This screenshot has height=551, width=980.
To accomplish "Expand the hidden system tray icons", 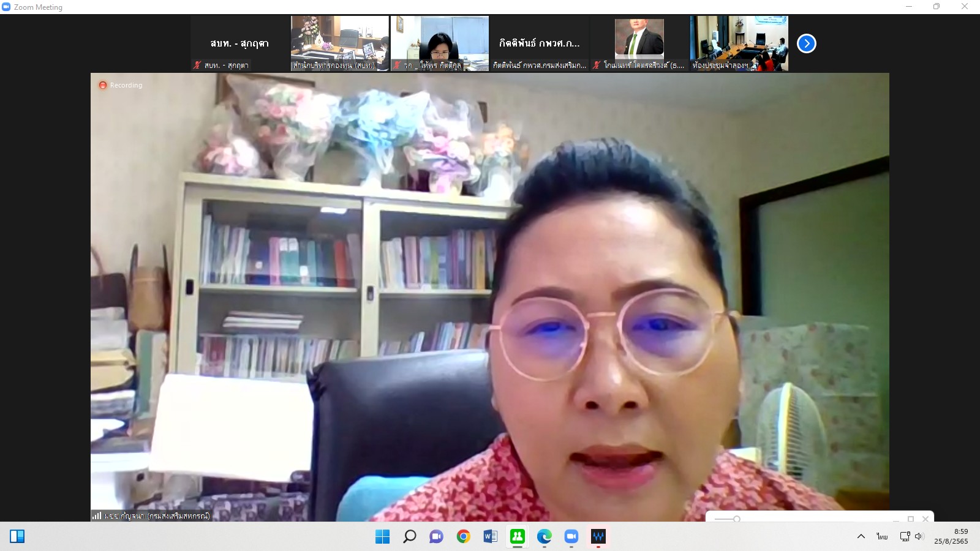I will pyautogui.click(x=861, y=537).
